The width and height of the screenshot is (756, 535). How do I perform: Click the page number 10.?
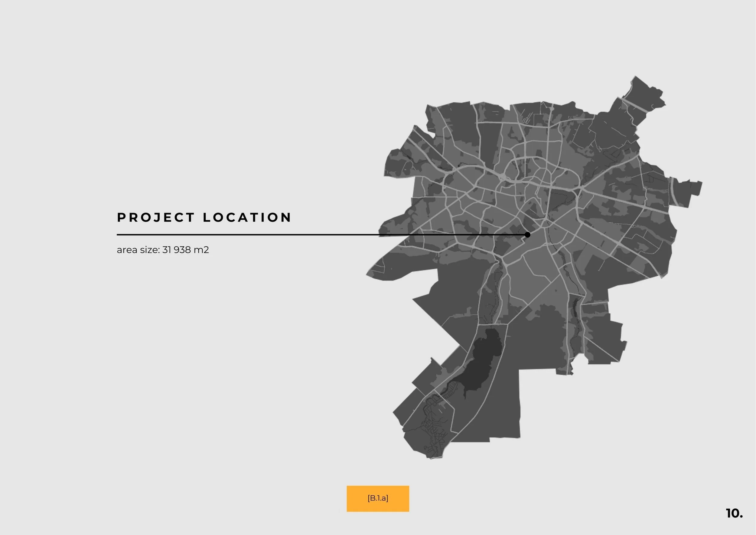[734, 513]
